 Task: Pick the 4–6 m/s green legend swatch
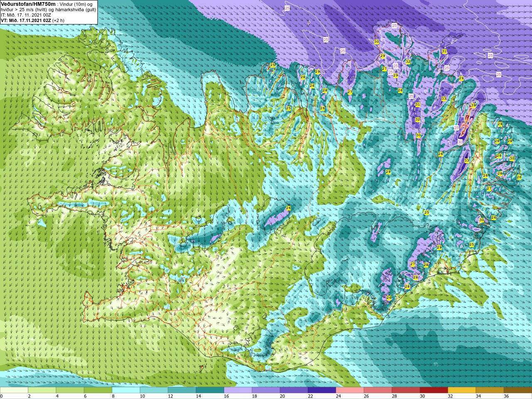tap(70, 390)
